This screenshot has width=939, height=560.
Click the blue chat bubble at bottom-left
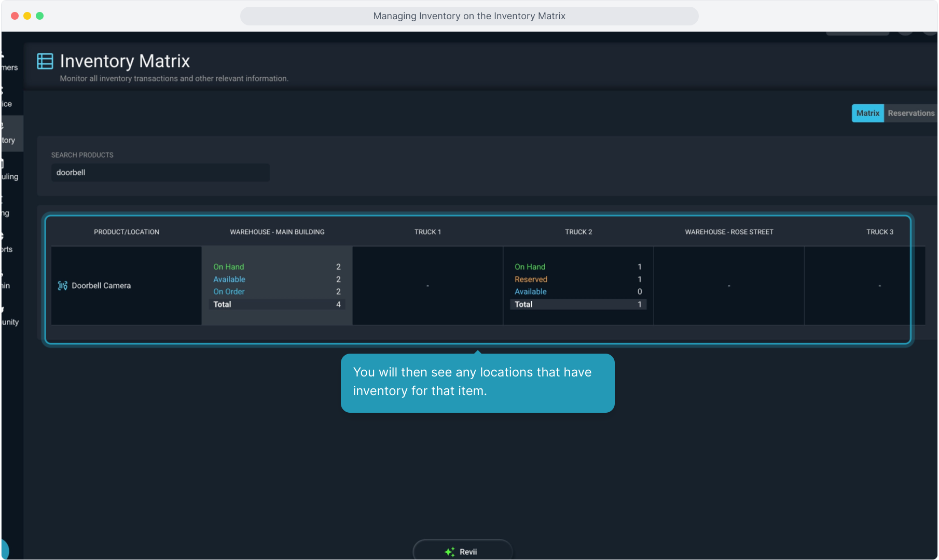click(4, 550)
